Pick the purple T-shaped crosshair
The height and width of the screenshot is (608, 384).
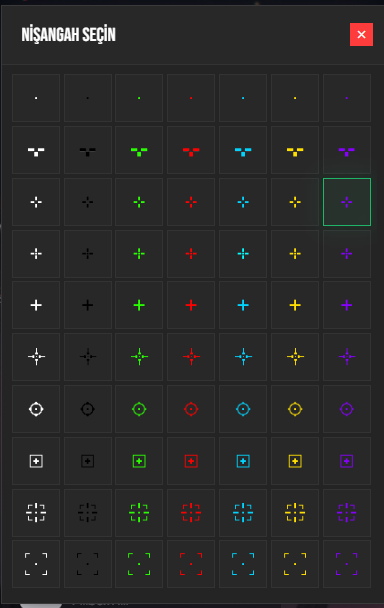(347, 150)
